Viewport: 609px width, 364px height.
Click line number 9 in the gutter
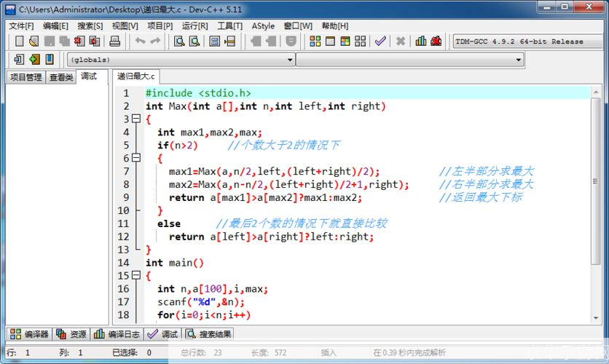(126, 197)
